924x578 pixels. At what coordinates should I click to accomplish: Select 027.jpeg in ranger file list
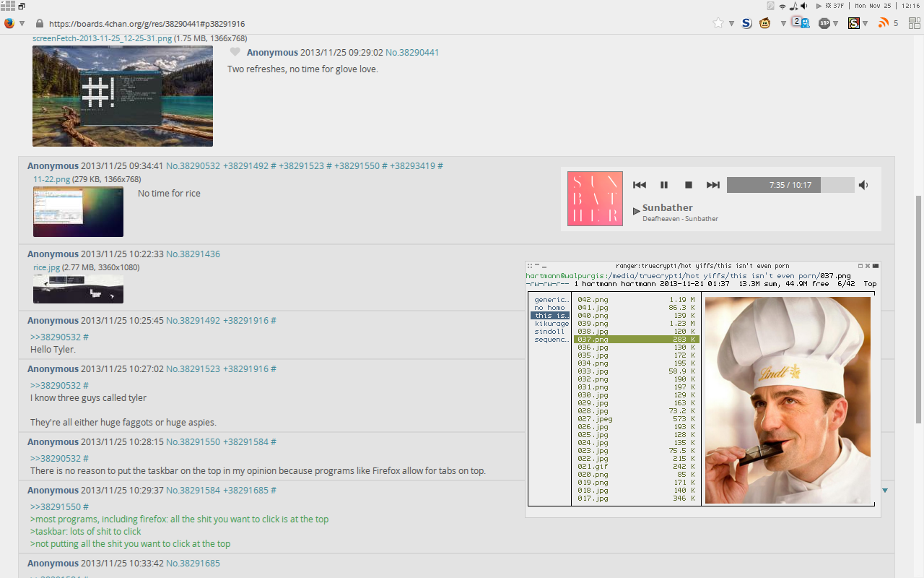point(636,419)
